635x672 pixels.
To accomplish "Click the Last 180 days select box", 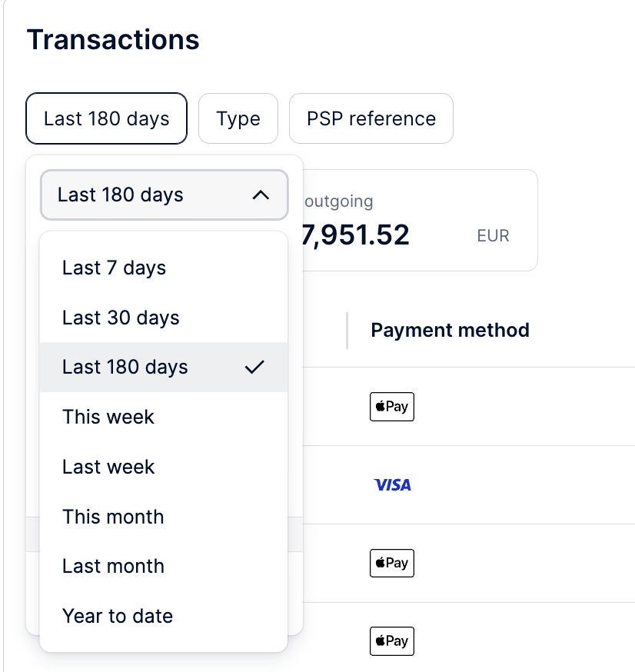I will (x=164, y=195).
